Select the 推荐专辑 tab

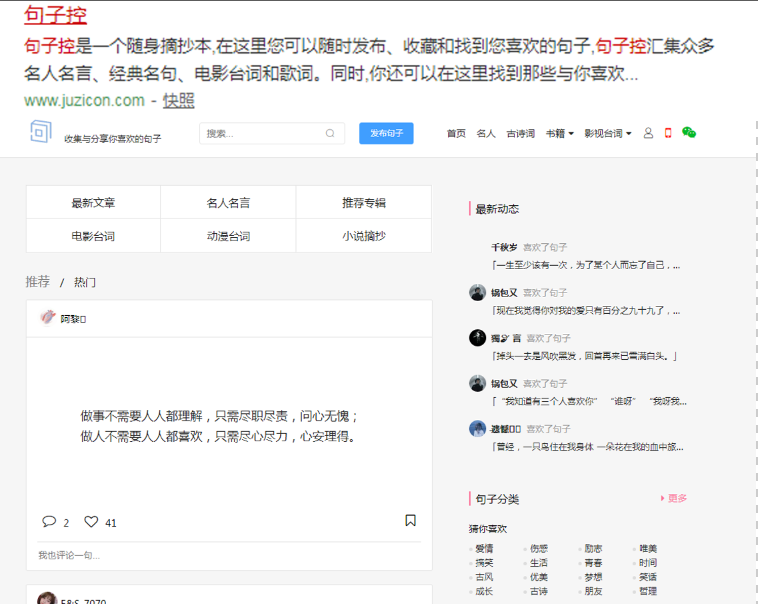pos(364,203)
